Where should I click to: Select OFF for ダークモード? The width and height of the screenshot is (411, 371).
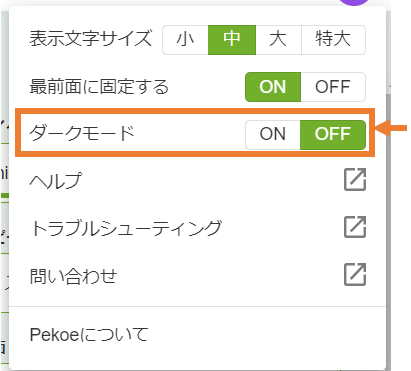[x=333, y=134]
